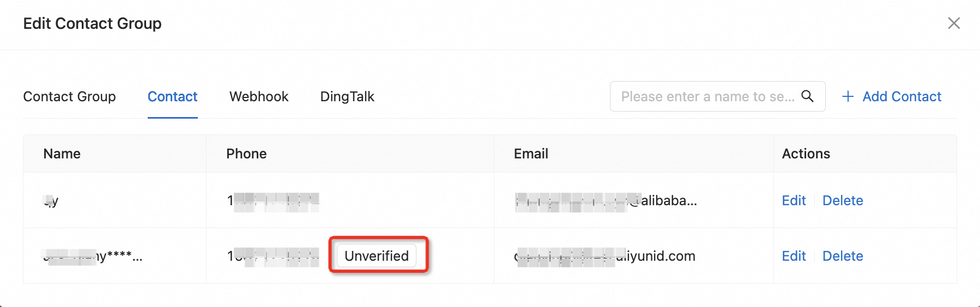Click the Actions column header
Image resolution: width=980 pixels, height=307 pixels.
(806, 153)
